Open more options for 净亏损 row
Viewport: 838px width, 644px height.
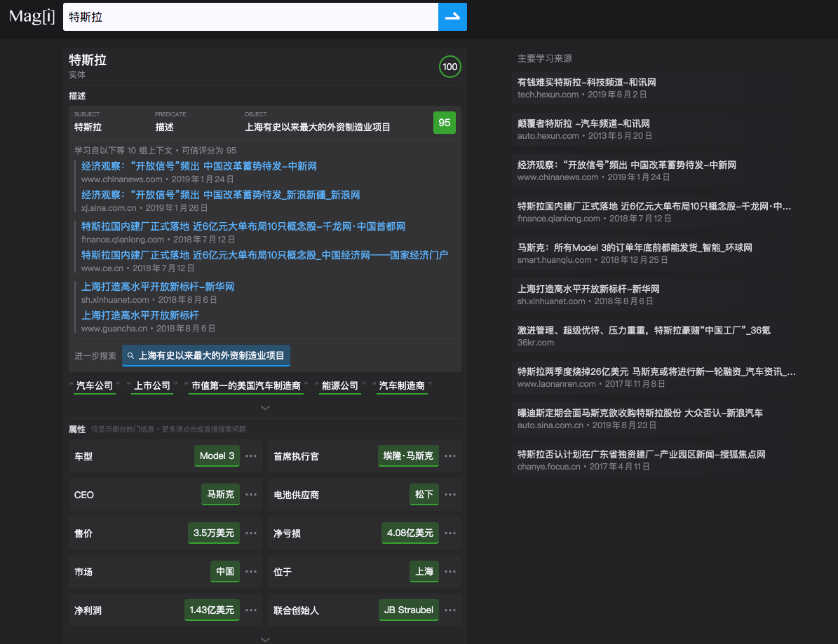450,533
